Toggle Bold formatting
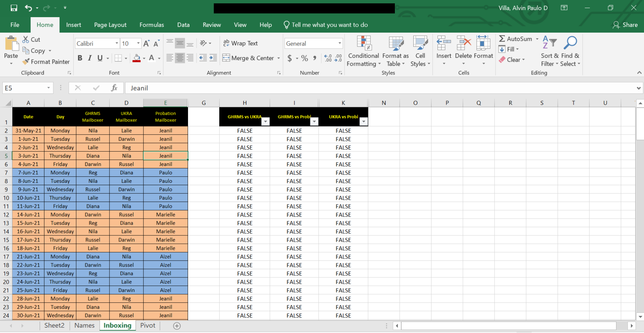 80,58
